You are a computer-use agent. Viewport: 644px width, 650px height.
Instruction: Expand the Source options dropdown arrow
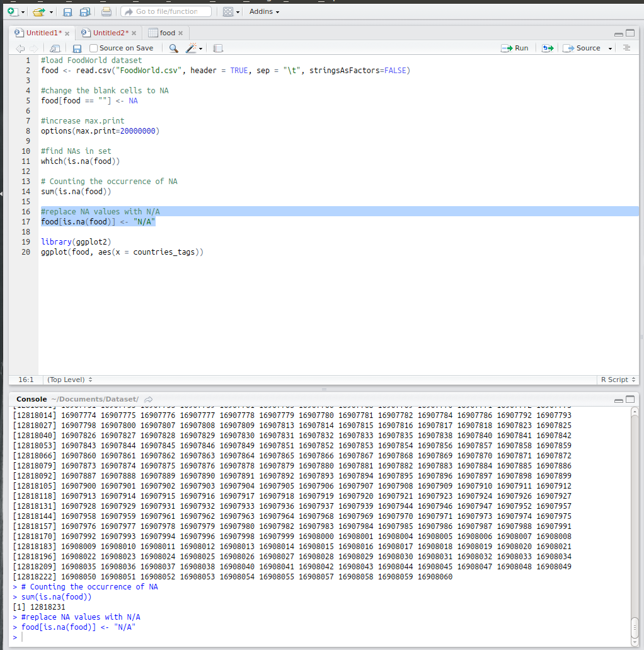point(610,49)
